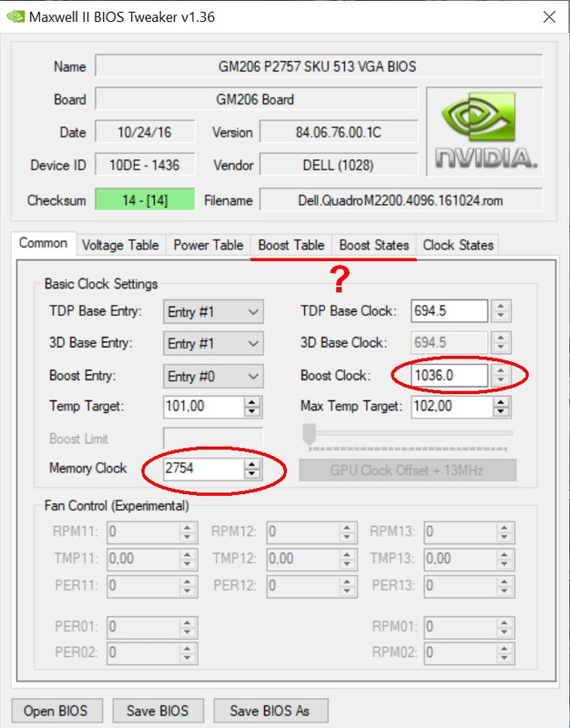Click the empty Boost Limit field
Image resolution: width=570 pixels, height=728 pixels.
(213, 439)
